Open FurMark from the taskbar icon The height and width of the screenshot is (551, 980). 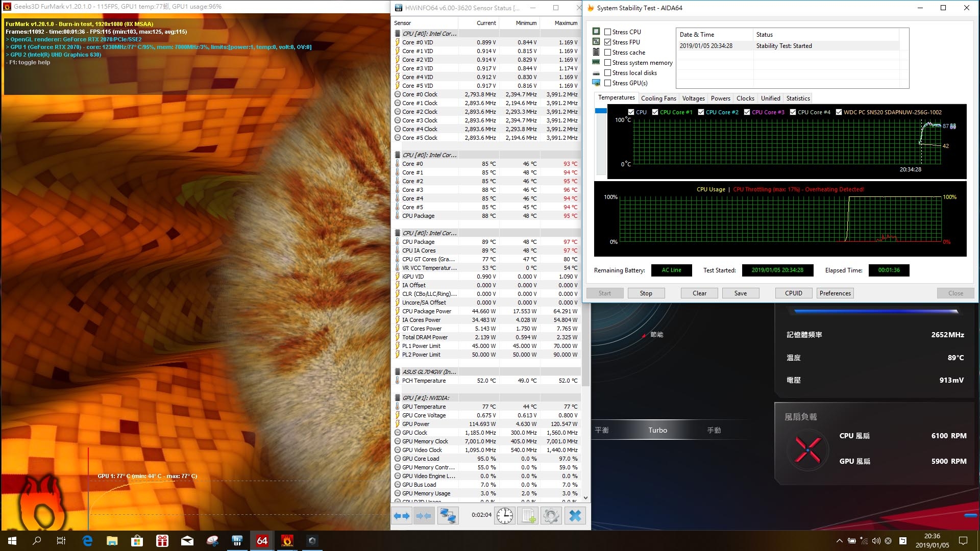point(287,541)
